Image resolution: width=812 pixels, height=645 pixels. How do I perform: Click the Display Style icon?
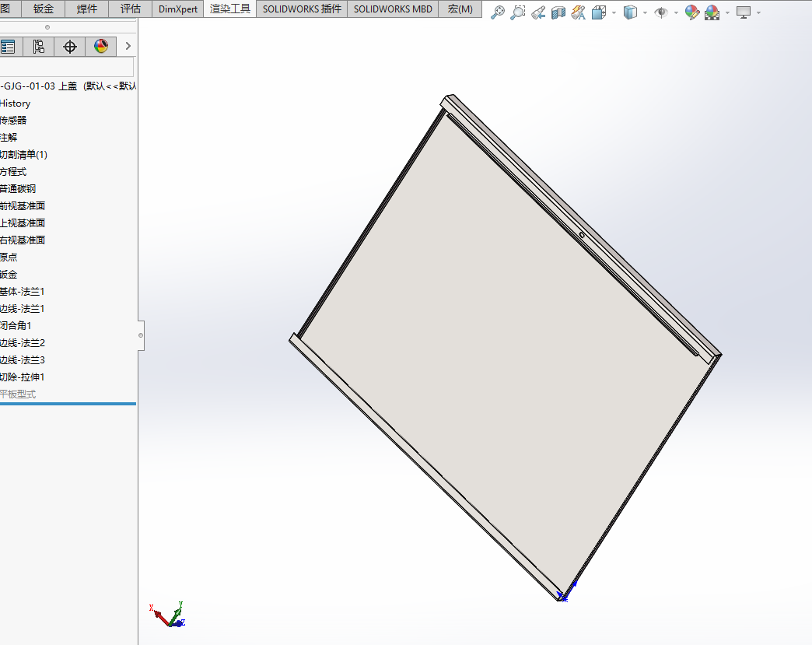630,12
